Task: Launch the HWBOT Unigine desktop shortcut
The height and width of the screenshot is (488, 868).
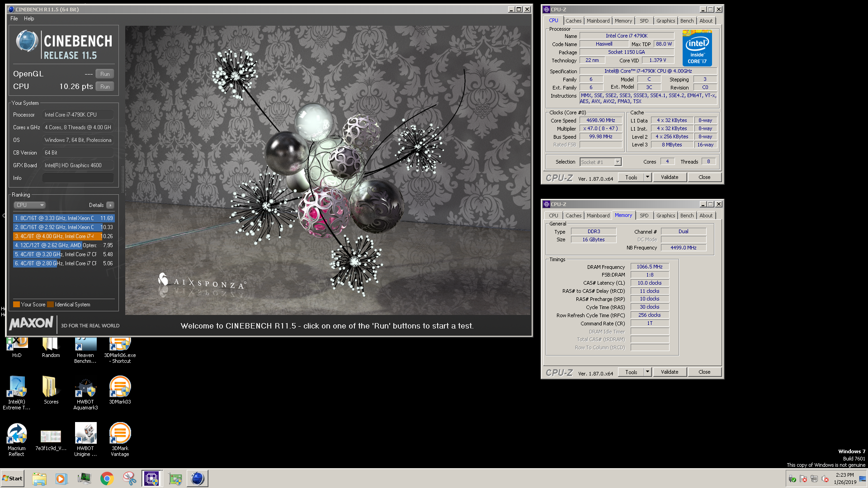Action: coord(85,439)
